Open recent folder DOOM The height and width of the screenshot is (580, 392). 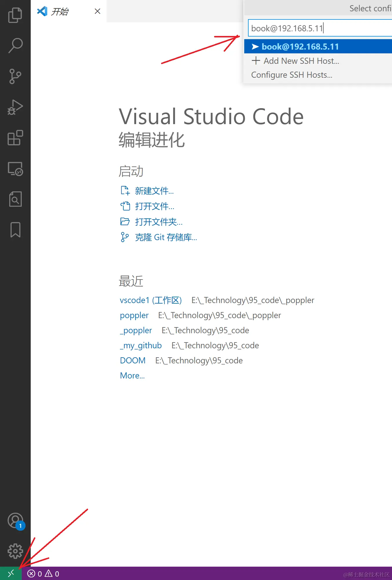pos(133,360)
